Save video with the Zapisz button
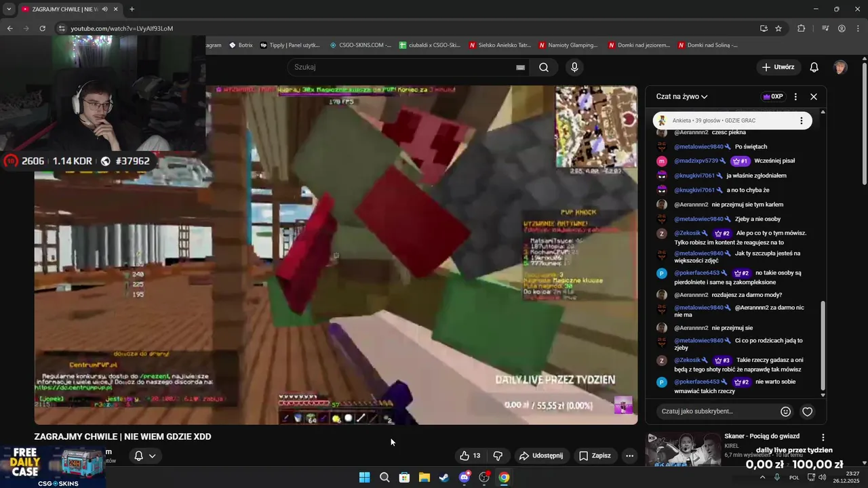The height and width of the screenshot is (488, 868). coord(595,455)
